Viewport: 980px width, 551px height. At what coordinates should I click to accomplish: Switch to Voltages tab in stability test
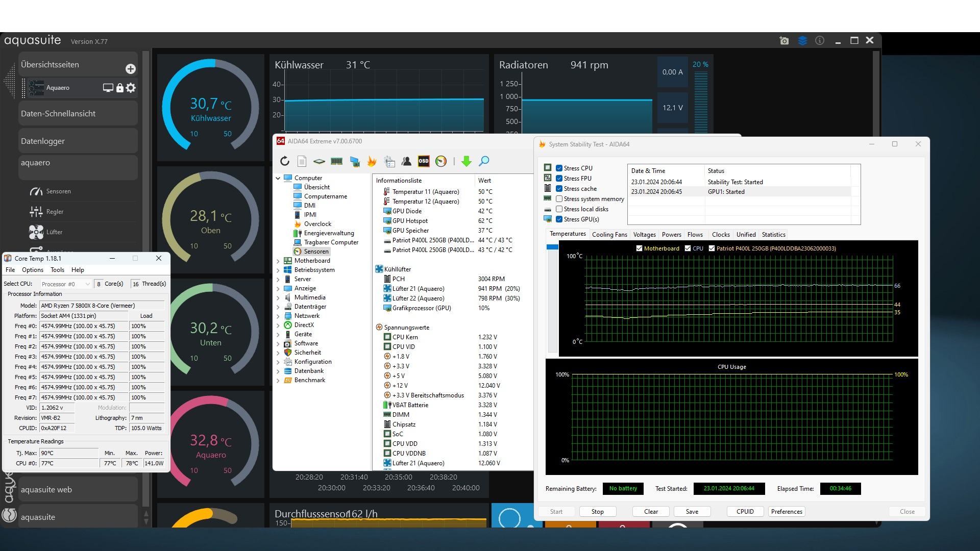[x=644, y=235]
